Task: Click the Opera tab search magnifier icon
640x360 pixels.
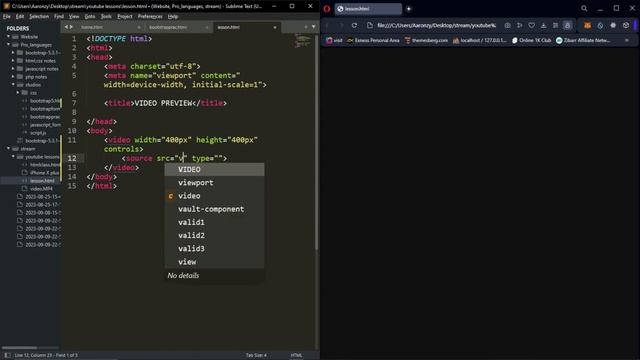Action: pyautogui.click(x=584, y=8)
